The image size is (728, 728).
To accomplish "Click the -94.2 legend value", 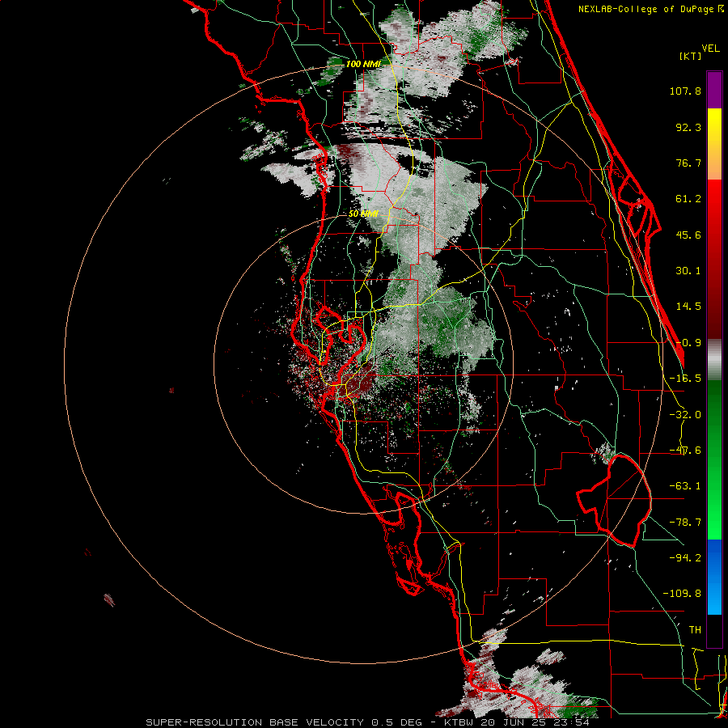I will [x=685, y=557].
